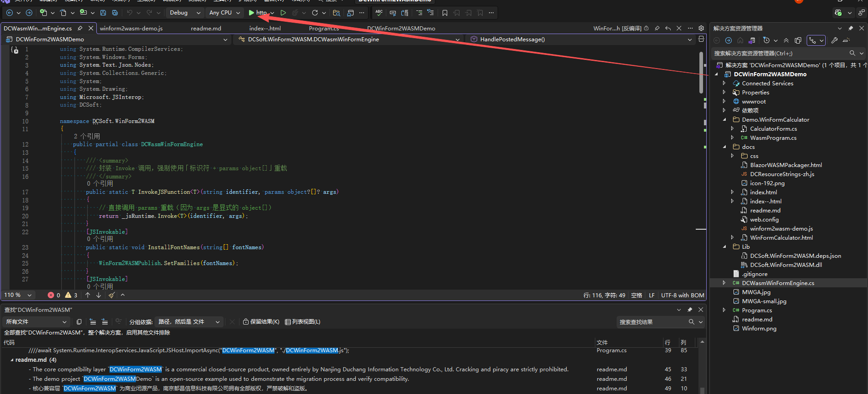The image size is (868, 394).
Task: Toggle 保留结果(K) keep results button
Action: click(261, 322)
